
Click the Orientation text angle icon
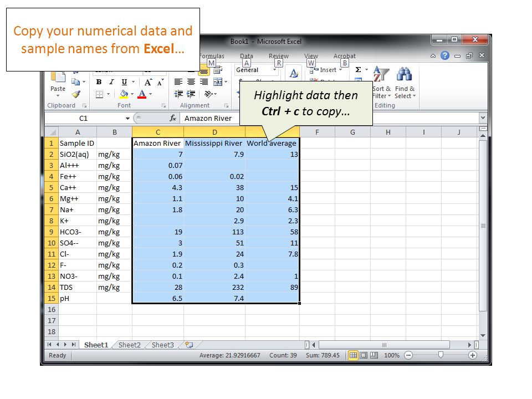208,94
